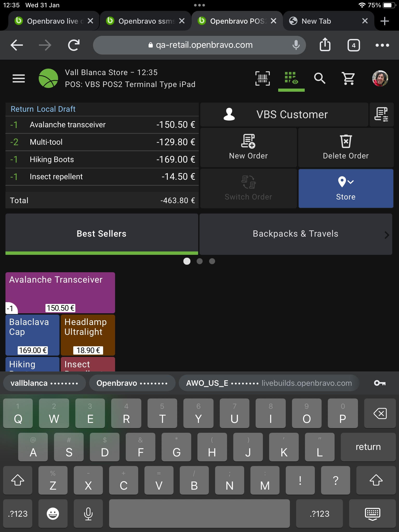The height and width of the screenshot is (532, 399).
Task: Tap the keyboard dictation microphone key
Action: [x=88, y=514]
